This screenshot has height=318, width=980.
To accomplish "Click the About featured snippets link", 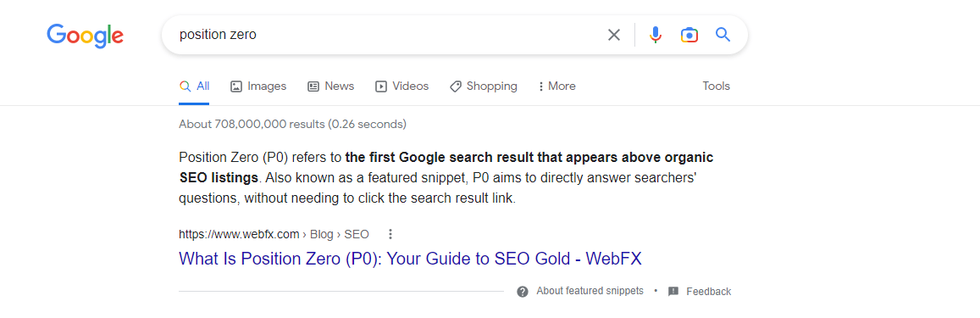I will (x=590, y=291).
